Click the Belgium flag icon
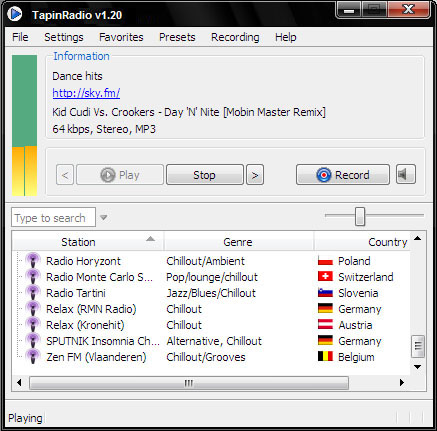Viewport: 437px width, 431px height. tap(325, 357)
